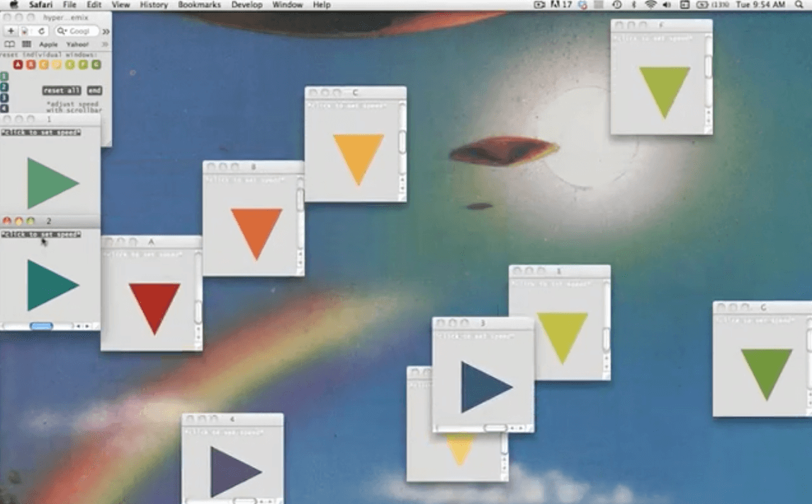This screenshot has width=812, height=504.
Task: Open the Wi-Fi status menu
Action: pos(650,5)
